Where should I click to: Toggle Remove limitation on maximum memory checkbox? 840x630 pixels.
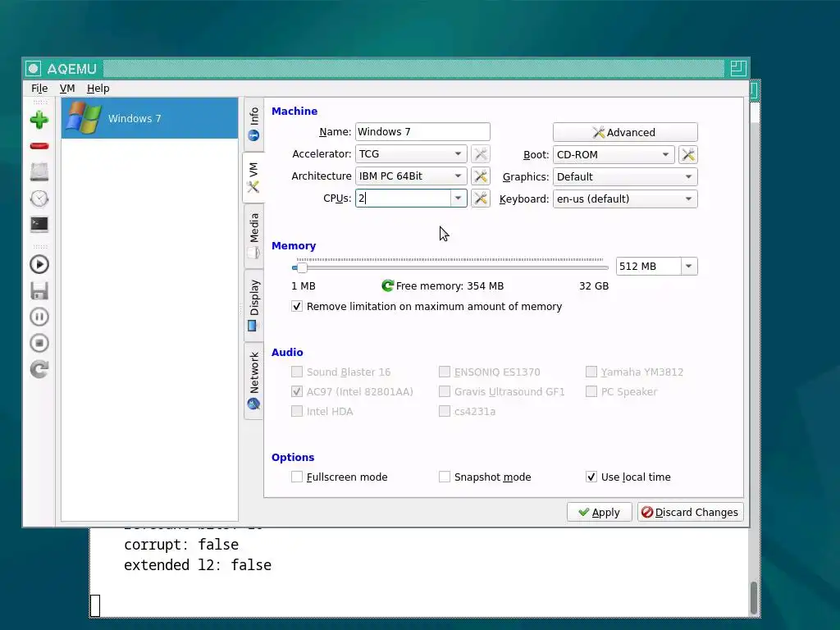(297, 307)
